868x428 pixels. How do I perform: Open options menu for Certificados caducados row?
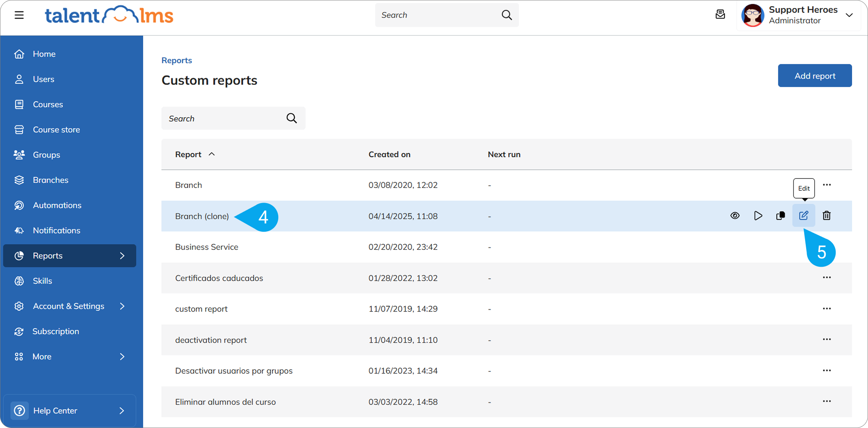tap(827, 278)
